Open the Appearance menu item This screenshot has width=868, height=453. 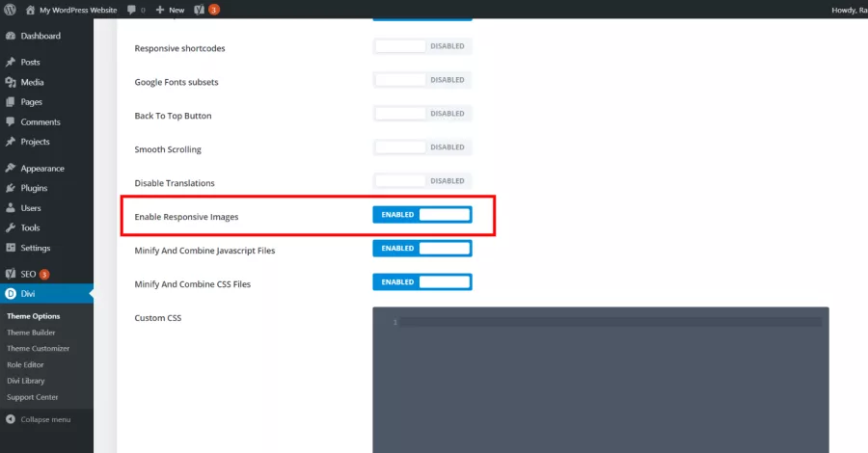[46, 168]
